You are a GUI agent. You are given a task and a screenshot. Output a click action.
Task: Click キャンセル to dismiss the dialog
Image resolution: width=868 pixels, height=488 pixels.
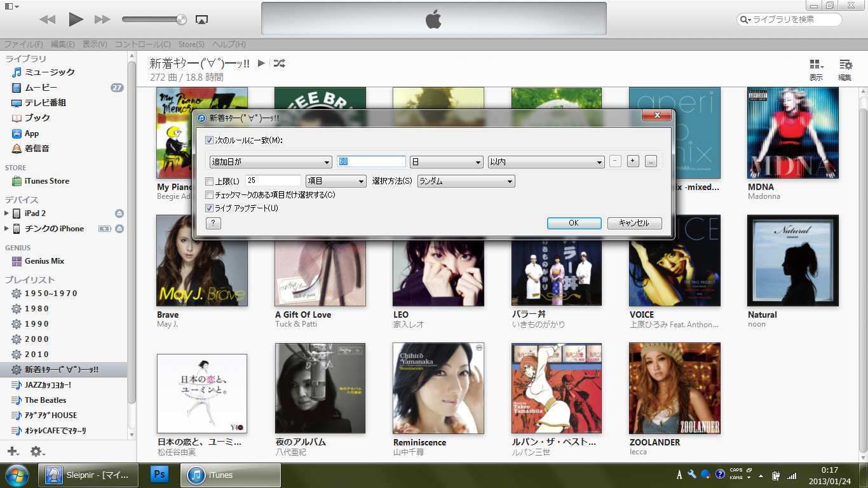[x=635, y=223]
